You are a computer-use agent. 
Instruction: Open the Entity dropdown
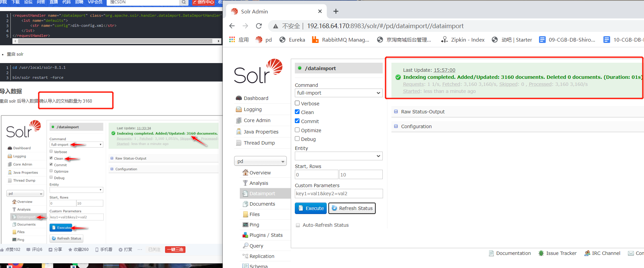pos(339,156)
